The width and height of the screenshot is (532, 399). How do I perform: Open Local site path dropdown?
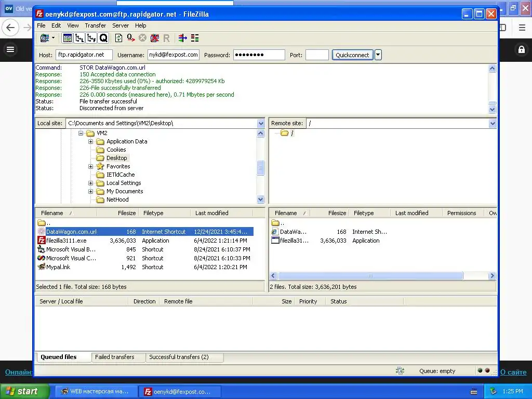(x=261, y=124)
